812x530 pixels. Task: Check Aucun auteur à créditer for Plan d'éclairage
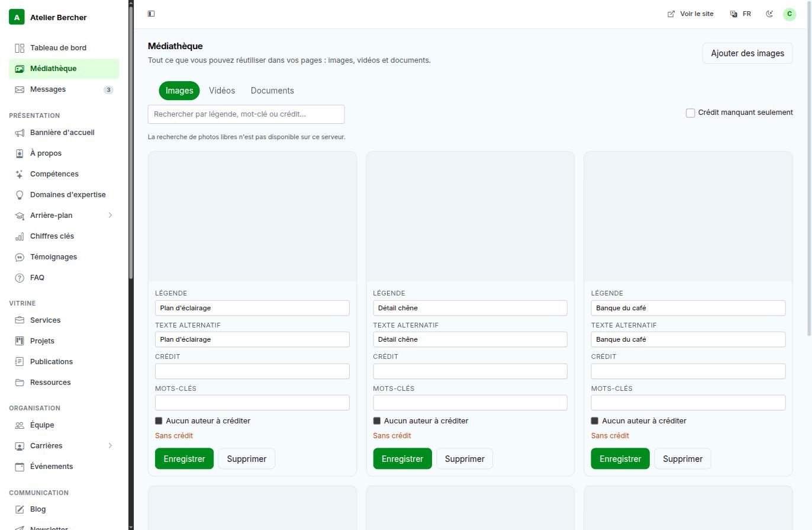[x=159, y=421]
